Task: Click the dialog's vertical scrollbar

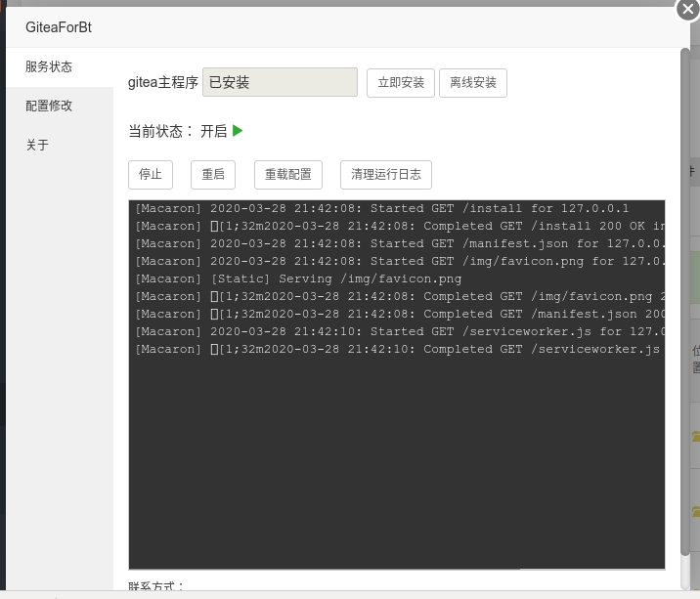Action: coord(685,301)
